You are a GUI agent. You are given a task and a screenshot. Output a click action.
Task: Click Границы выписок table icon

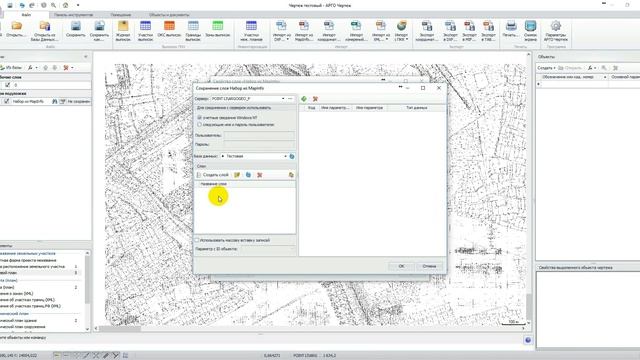coord(193,26)
